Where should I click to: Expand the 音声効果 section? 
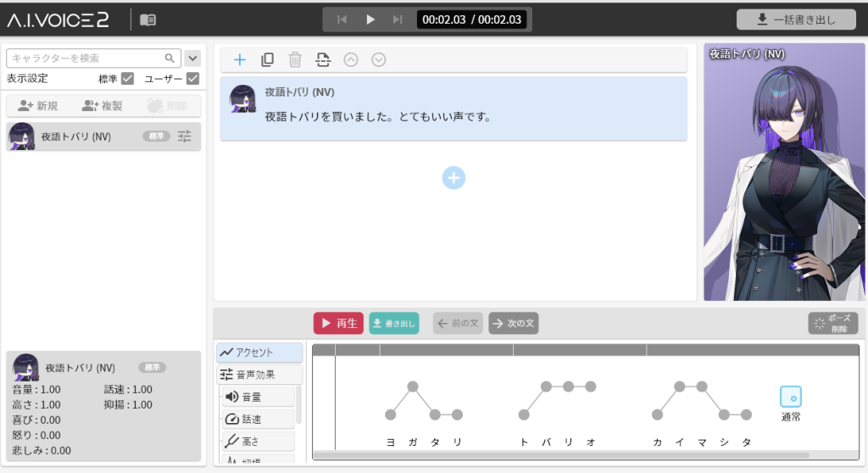click(x=259, y=375)
